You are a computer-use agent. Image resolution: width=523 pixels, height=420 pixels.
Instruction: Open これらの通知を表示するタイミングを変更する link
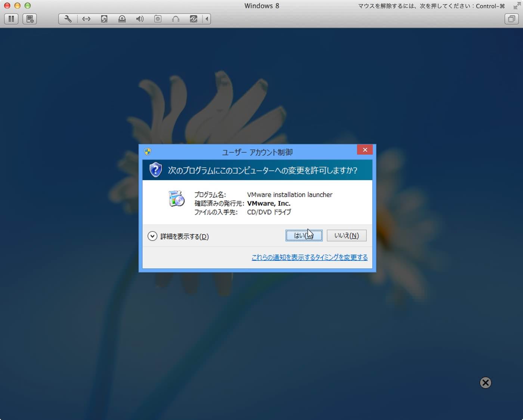309,257
